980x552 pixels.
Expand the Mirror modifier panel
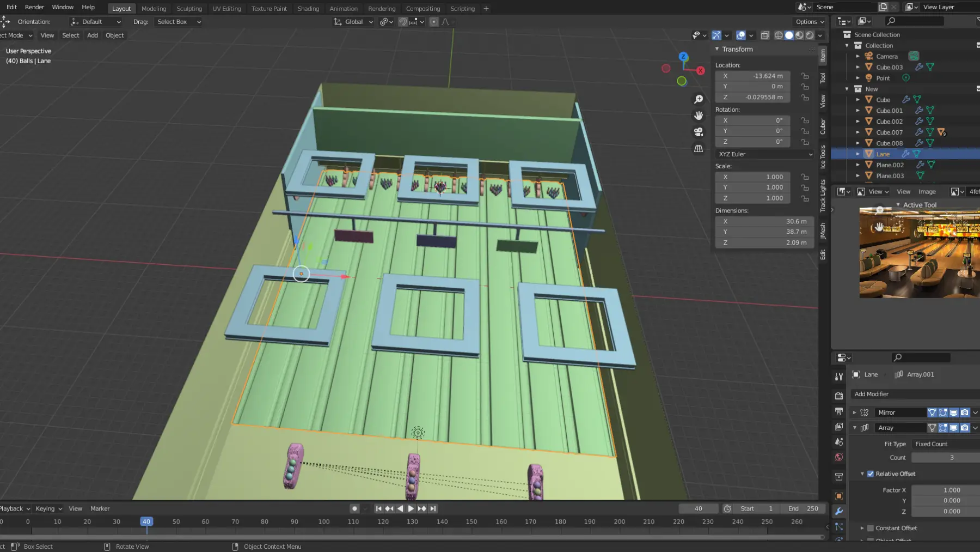(854, 413)
